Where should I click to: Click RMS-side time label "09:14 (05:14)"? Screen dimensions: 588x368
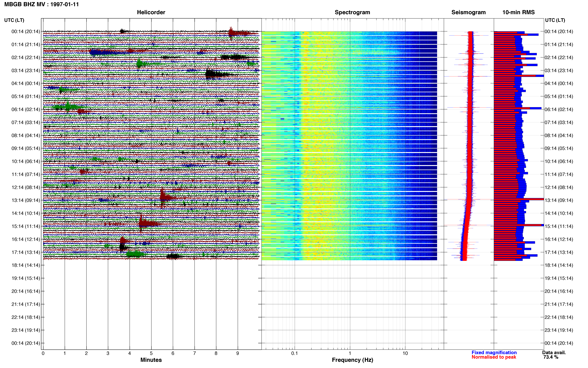coord(559,148)
